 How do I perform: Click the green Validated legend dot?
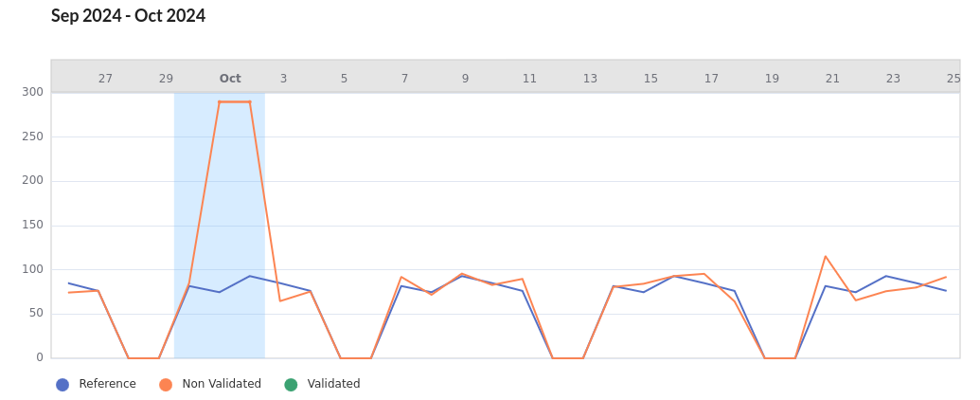tap(291, 385)
